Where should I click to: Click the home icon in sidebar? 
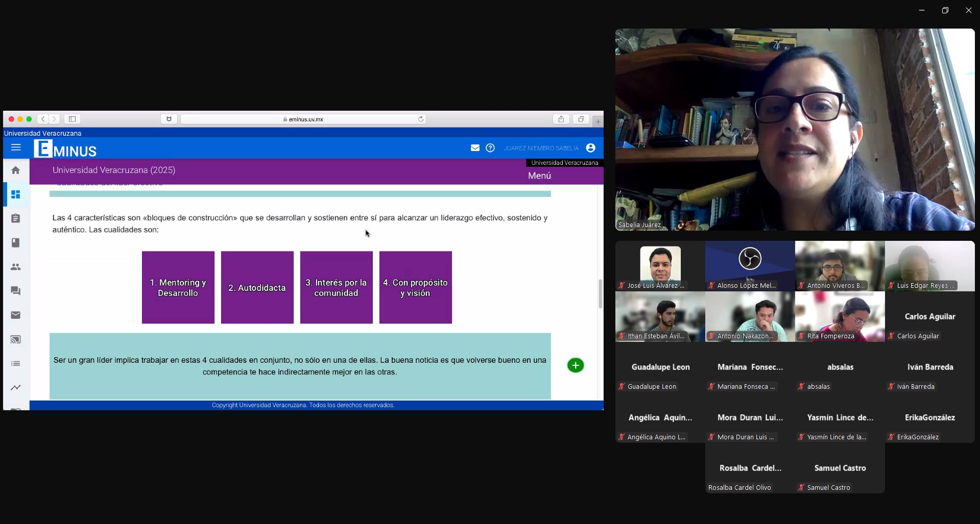(16, 170)
